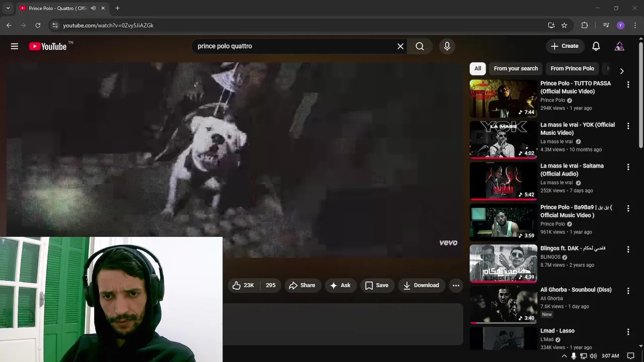This screenshot has height=362, width=644.
Task: Open Chrome three-dot menu
Action: 634,25
